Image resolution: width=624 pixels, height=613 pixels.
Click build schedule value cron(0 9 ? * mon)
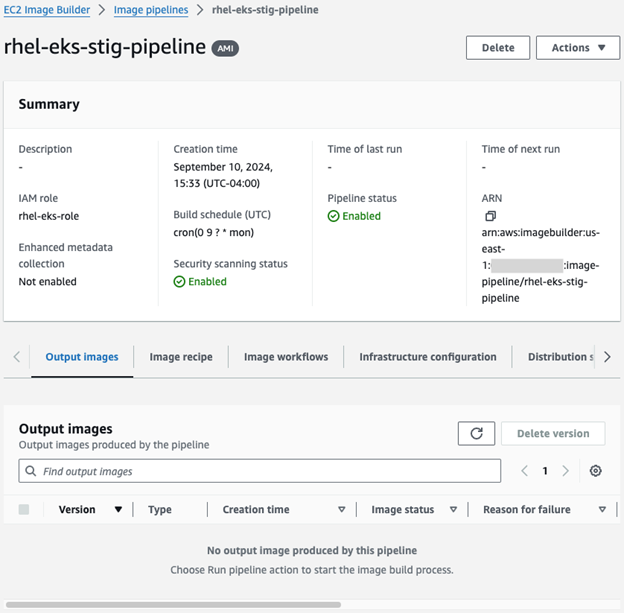[x=213, y=232]
